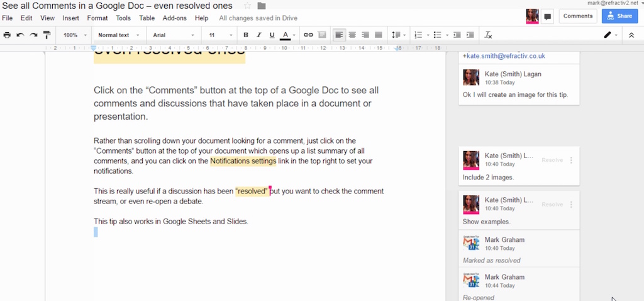Click the blue Share button
Image resolution: width=644 pixels, height=301 pixels.
click(619, 16)
